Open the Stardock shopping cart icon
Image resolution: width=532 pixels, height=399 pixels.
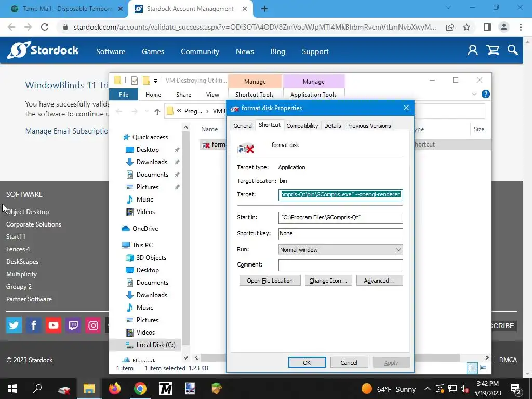[x=493, y=50]
